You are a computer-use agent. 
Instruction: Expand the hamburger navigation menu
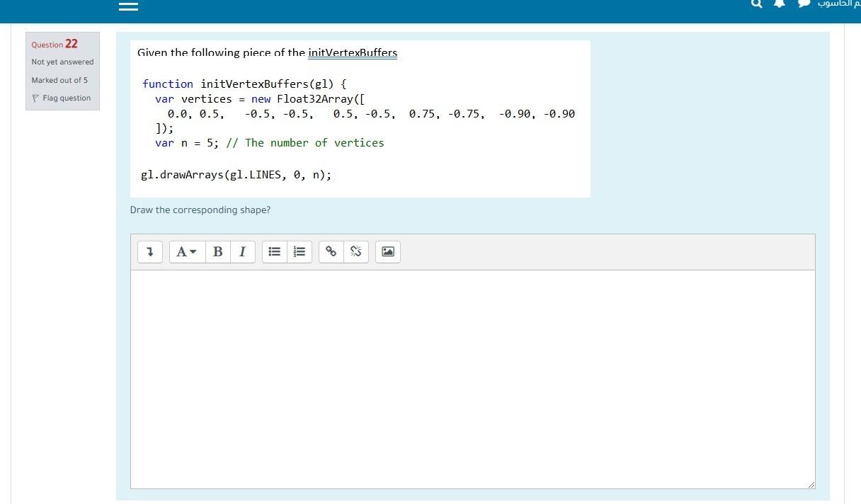[128, 6]
